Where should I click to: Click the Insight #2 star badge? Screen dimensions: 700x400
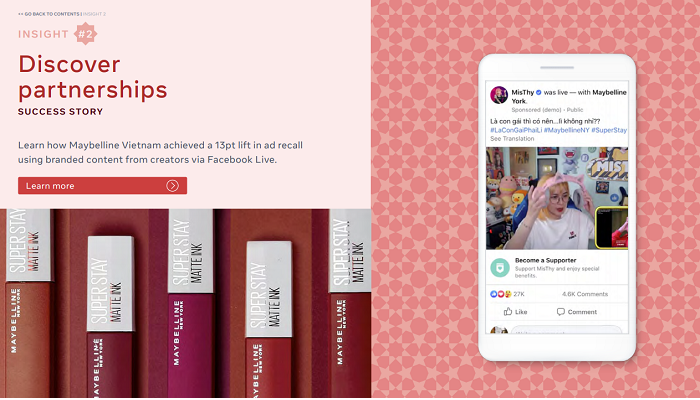[85, 33]
